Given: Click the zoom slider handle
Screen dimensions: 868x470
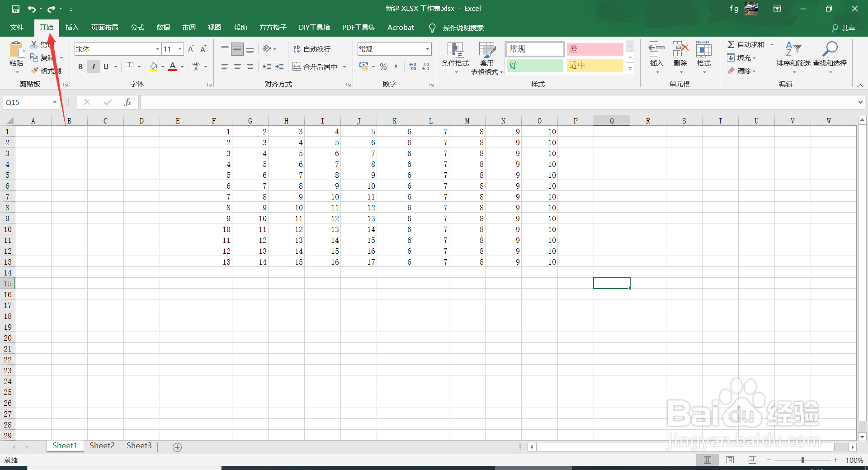Looking at the screenshot, I should [x=803, y=460].
